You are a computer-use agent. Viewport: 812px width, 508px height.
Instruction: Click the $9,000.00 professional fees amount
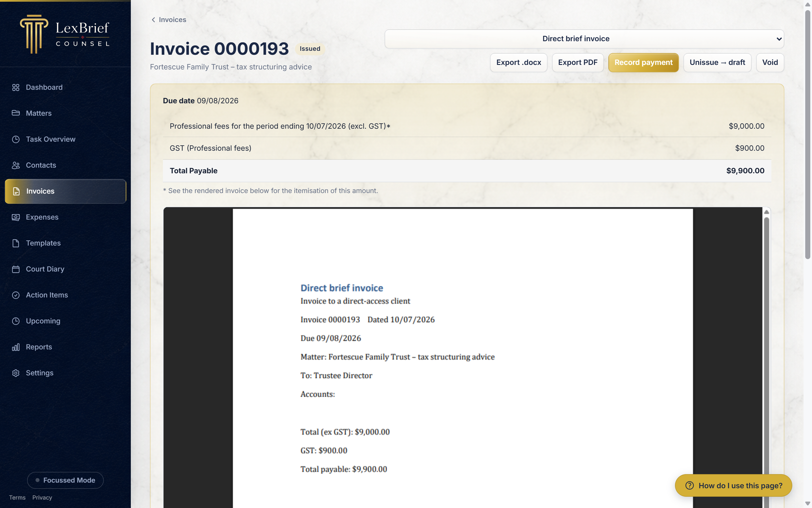[x=746, y=126]
